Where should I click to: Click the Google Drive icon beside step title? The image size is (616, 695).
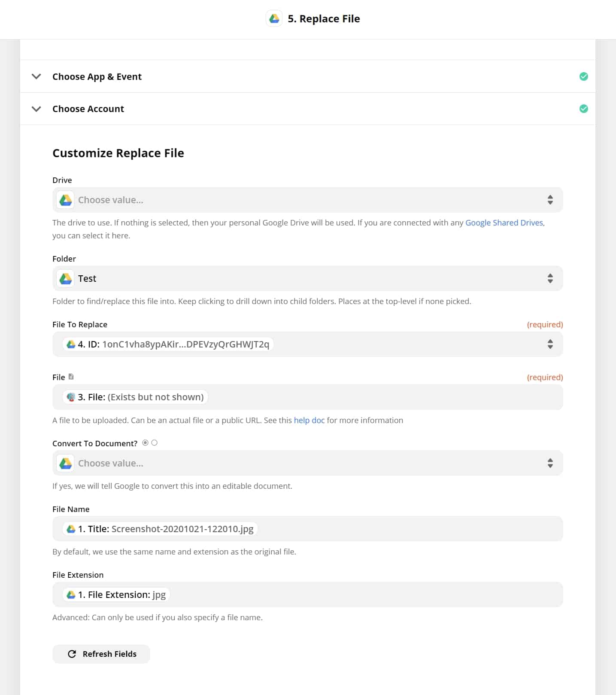coord(274,18)
